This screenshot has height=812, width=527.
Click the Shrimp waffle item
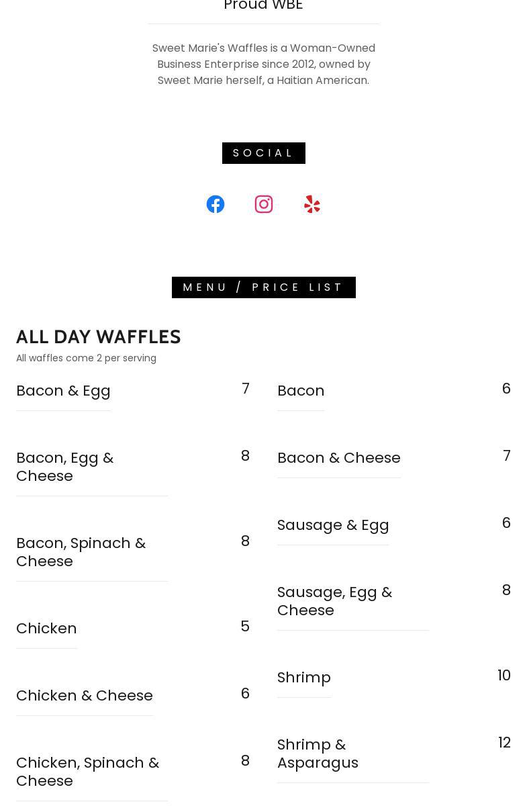304,677
